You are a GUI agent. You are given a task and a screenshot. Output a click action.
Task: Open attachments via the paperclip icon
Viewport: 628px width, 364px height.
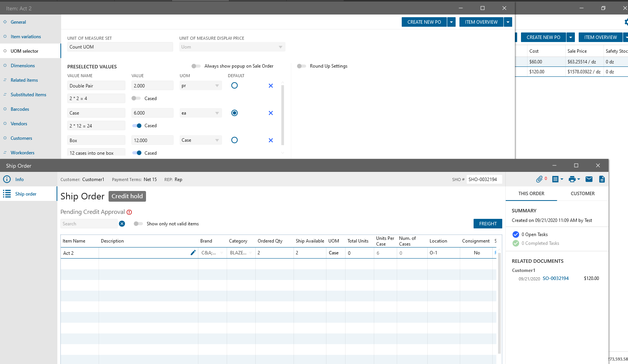539,179
